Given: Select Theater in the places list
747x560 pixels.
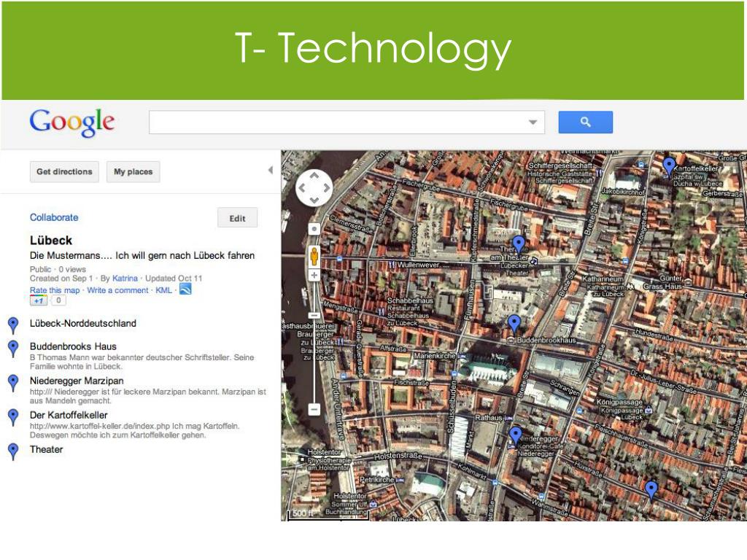Looking at the screenshot, I should pos(46,449).
